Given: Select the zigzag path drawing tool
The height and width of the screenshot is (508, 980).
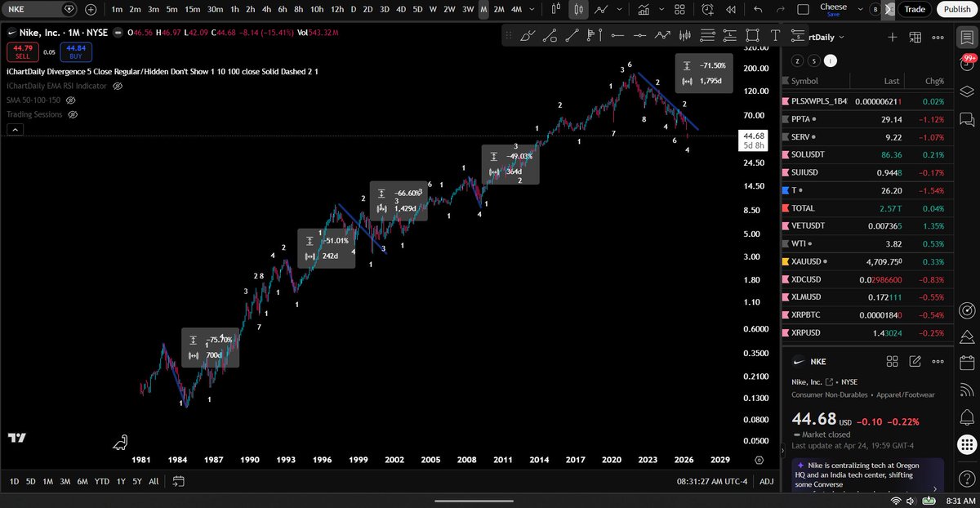Looking at the screenshot, I should point(662,35).
